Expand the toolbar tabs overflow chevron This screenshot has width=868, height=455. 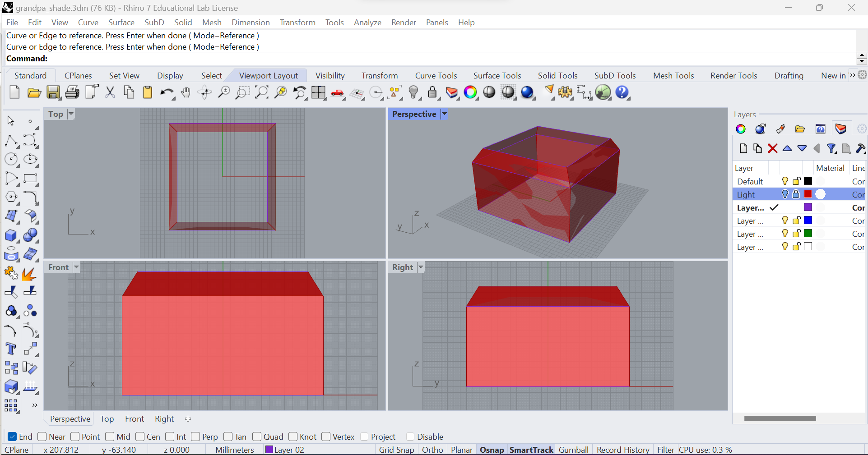tap(853, 75)
